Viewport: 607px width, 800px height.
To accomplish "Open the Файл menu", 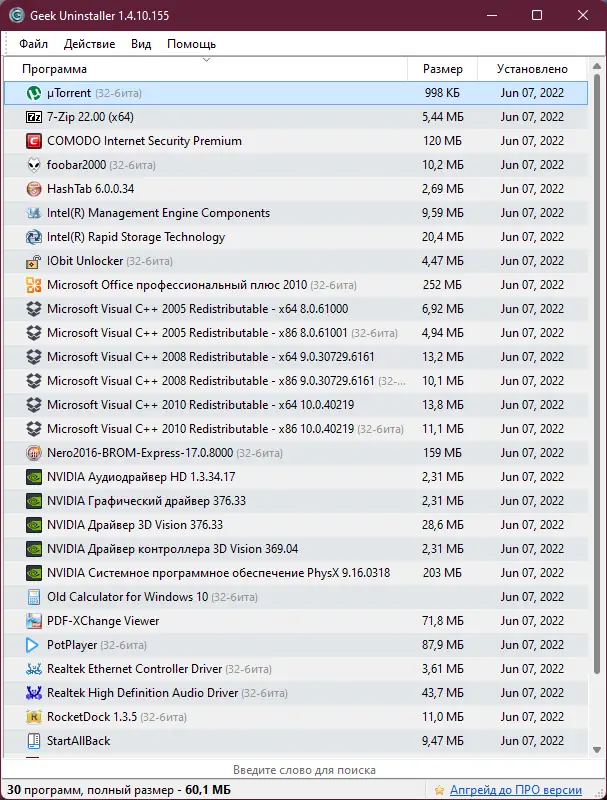I will point(34,44).
